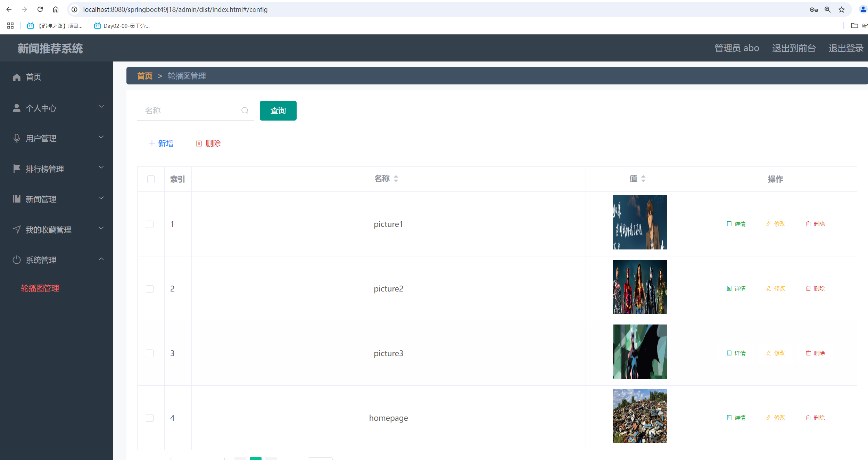Click the 新增 add button
868x460 pixels.
[x=161, y=143]
